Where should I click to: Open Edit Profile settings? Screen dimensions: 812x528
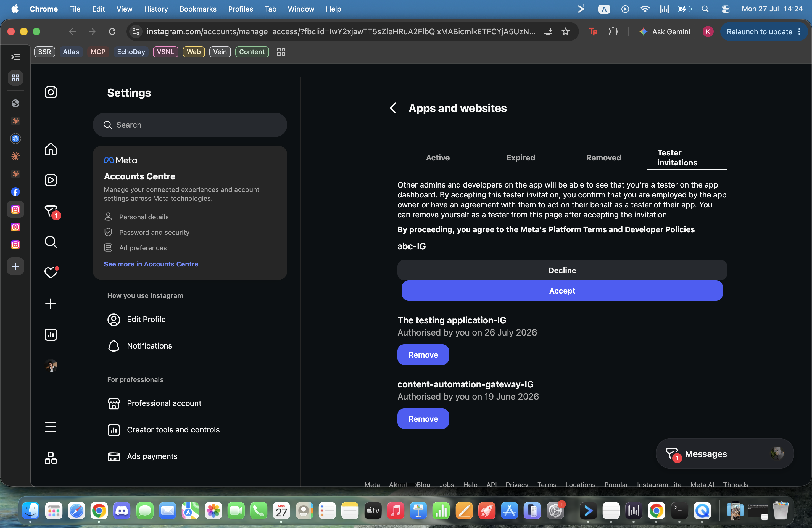pos(136,319)
